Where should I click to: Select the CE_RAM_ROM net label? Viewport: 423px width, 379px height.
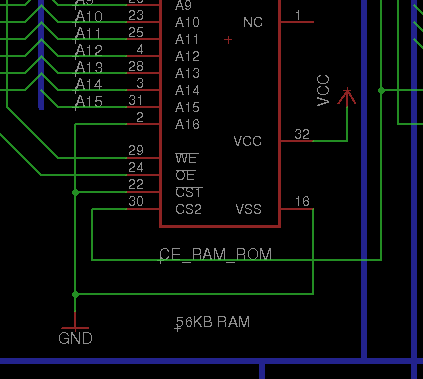(216, 254)
